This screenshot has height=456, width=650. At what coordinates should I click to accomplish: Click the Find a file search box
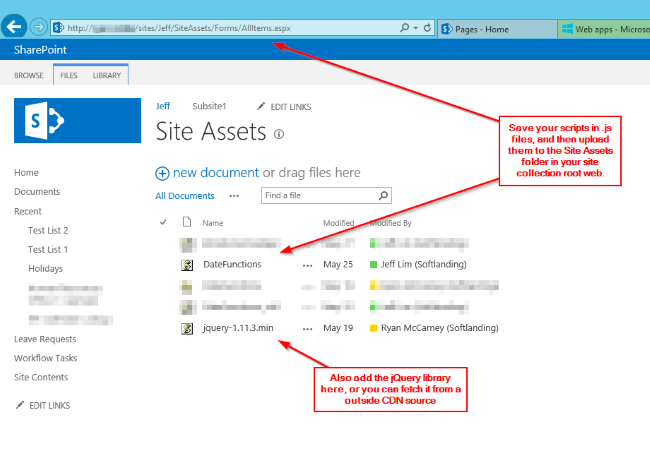click(326, 195)
